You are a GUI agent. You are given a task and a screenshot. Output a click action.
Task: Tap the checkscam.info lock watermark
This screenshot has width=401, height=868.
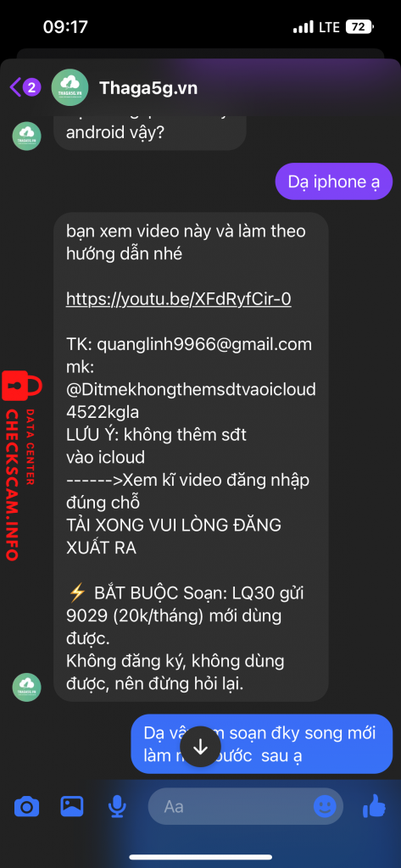click(x=22, y=467)
